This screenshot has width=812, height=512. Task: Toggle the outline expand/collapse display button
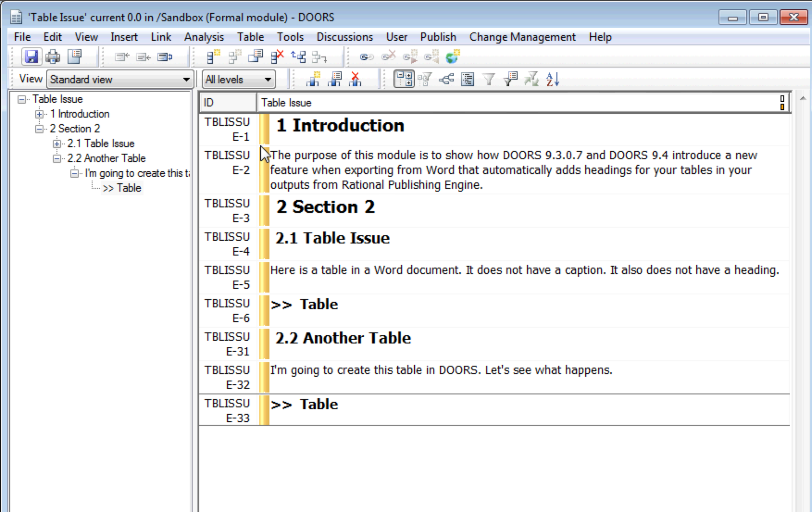point(404,79)
